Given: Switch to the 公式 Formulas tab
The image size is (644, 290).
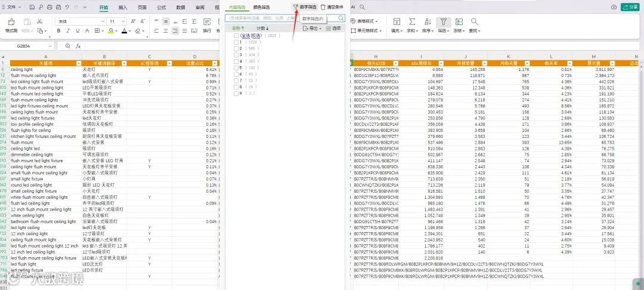Looking at the screenshot, I should (x=162, y=7).
